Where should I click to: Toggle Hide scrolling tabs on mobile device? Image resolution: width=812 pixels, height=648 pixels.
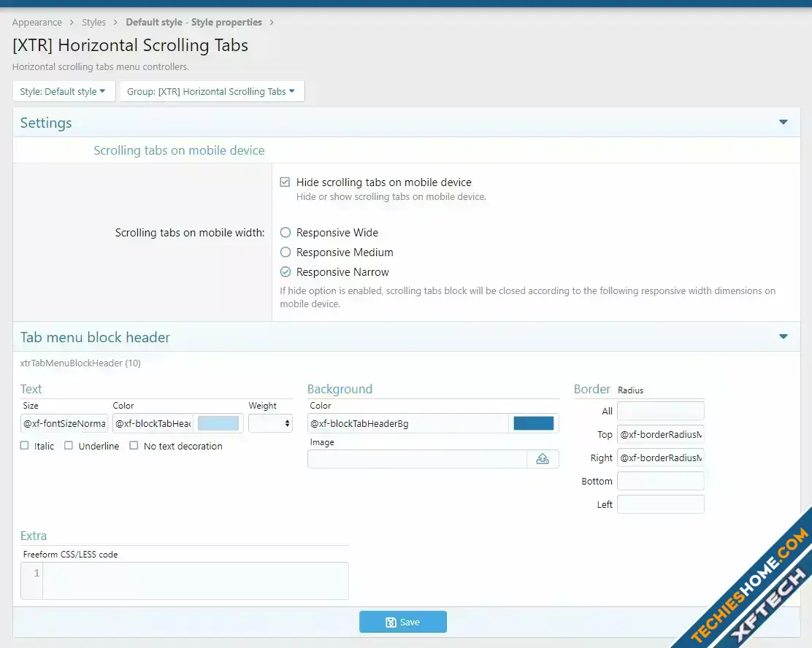286,182
